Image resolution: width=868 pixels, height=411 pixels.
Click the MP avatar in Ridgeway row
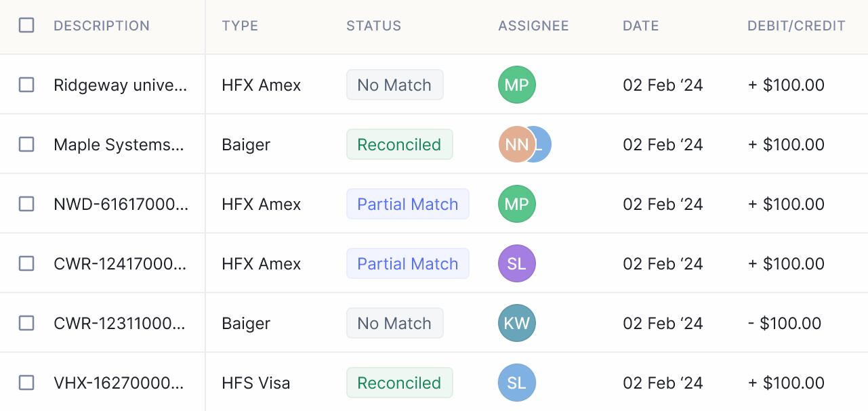pyautogui.click(x=517, y=85)
